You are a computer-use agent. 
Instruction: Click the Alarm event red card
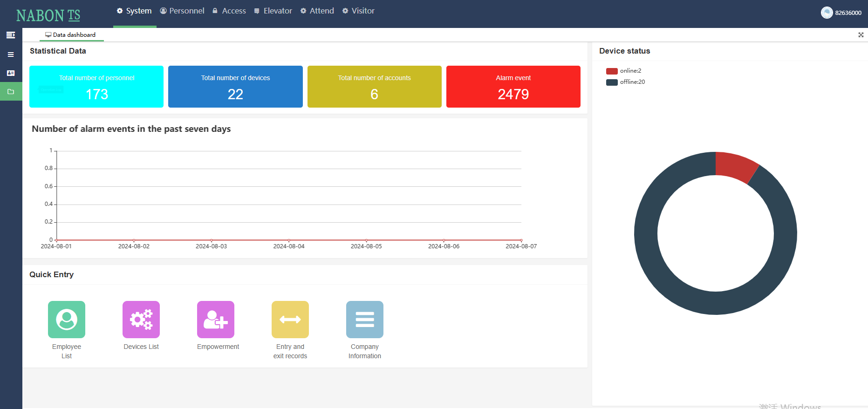coord(513,87)
